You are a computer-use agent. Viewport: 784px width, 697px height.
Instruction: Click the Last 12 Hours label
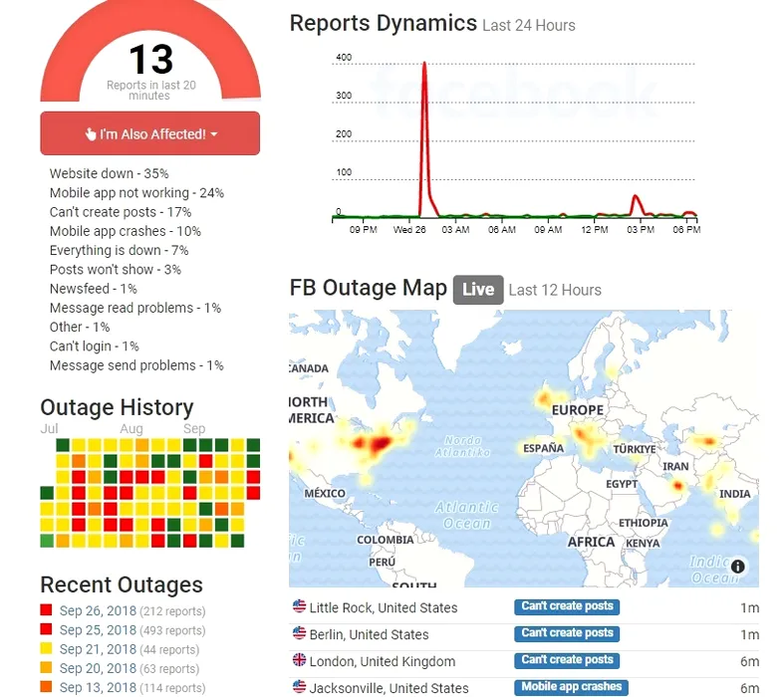pyautogui.click(x=555, y=290)
